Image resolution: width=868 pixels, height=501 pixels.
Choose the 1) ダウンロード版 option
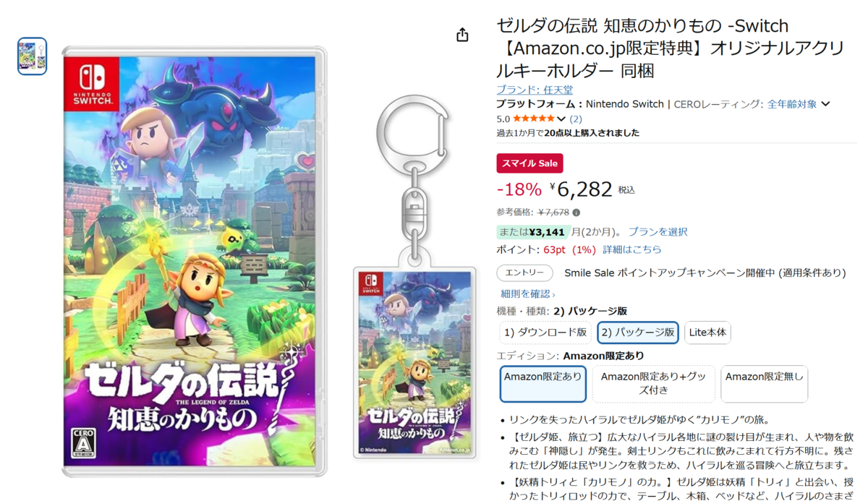point(545,333)
